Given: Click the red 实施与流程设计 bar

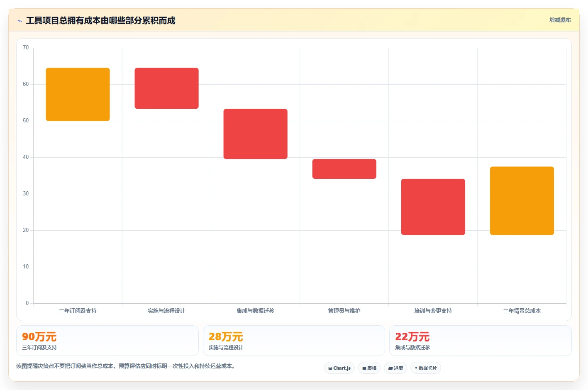Looking at the screenshot, I should click(166, 88).
